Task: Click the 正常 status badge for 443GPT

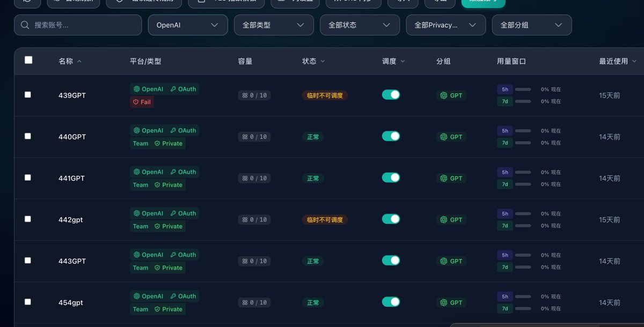Action: coord(313,261)
